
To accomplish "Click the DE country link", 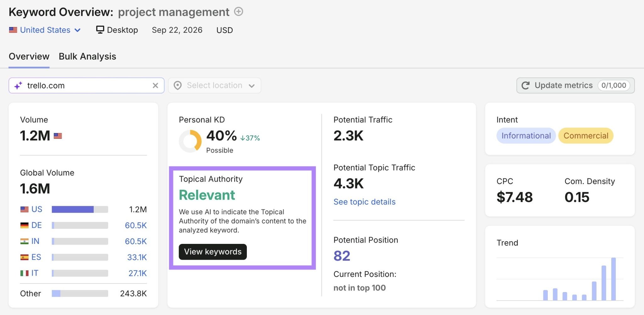I will click(x=36, y=225).
